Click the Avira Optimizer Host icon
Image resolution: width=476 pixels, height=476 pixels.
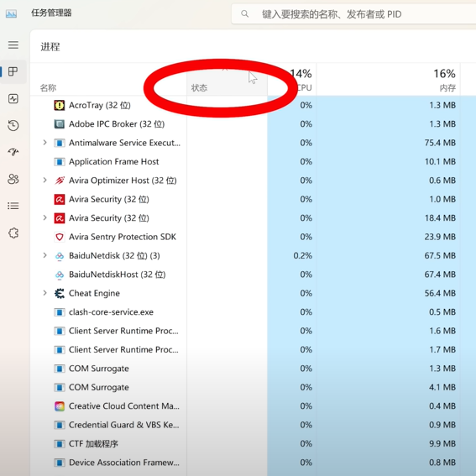pyautogui.click(x=60, y=180)
